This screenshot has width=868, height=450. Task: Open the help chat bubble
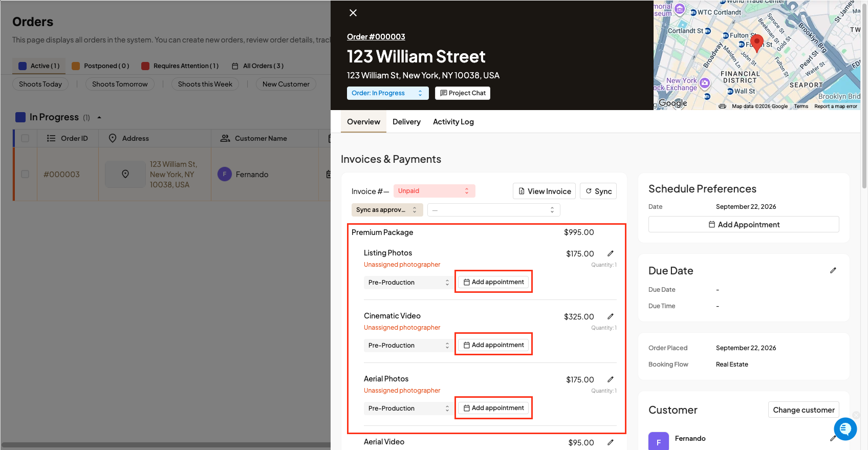845,428
